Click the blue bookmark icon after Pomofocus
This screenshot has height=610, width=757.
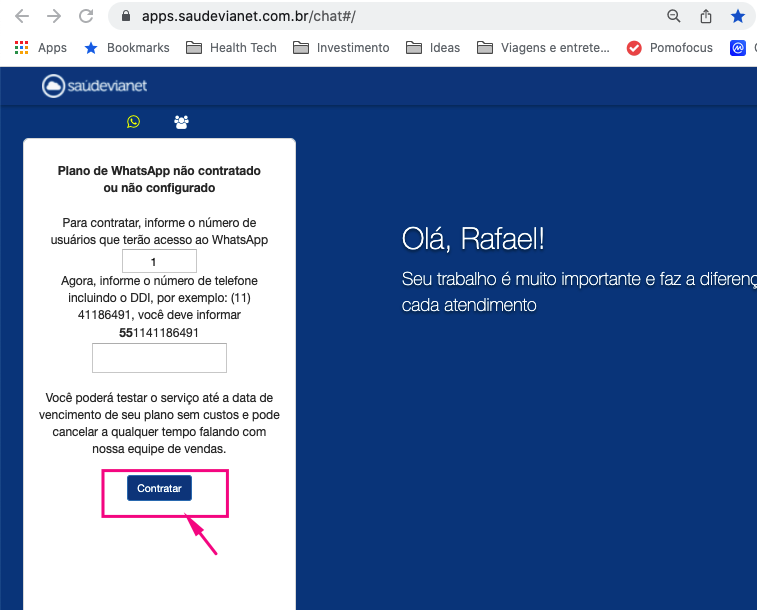coord(738,48)
